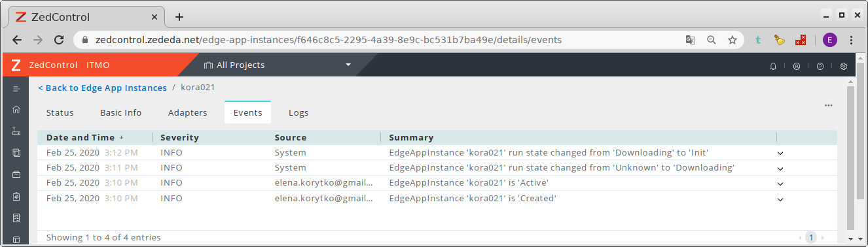Screen dimensions: 868x247
Task: Sort by Date and Time column header
Action: click(x=81, y=137)
